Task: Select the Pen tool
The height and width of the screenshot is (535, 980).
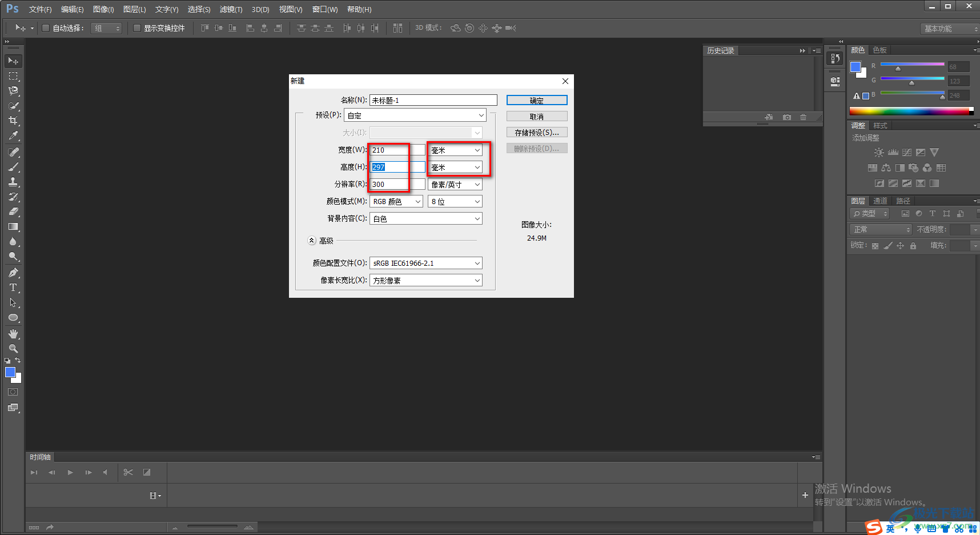Action: [x=13, y=273]
